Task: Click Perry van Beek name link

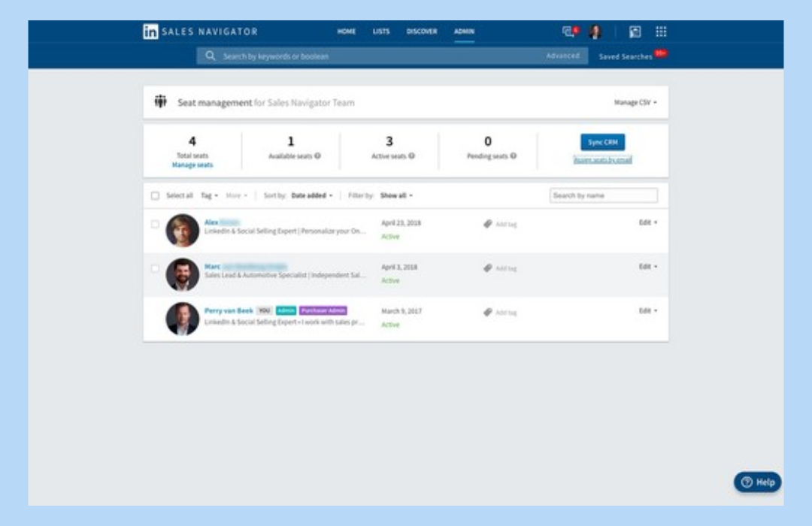Action: tap(229, 310)
